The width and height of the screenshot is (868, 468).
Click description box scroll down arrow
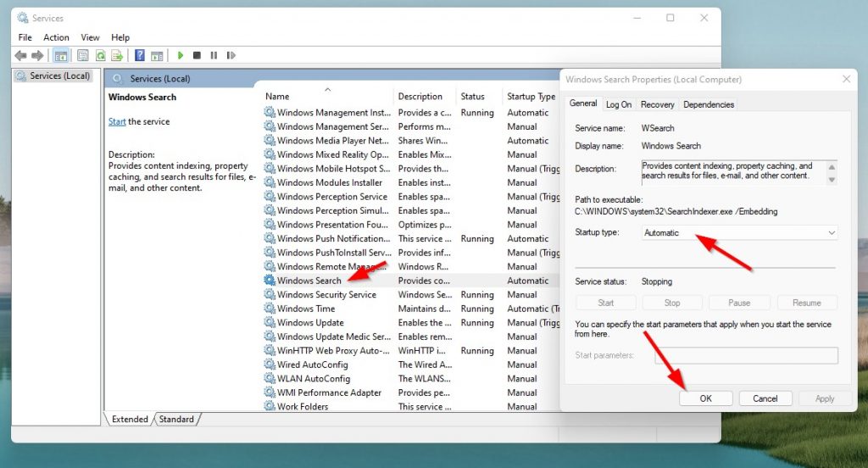[832, 180]
